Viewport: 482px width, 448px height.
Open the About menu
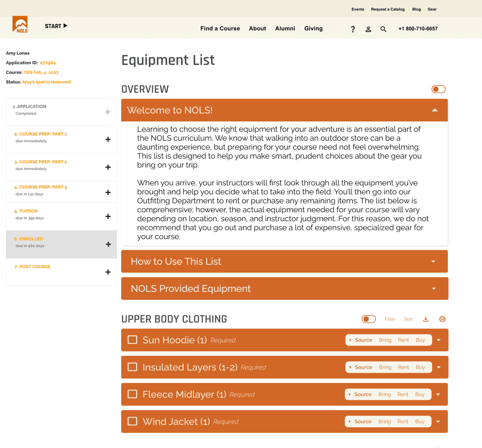click(x=257, y=28)
